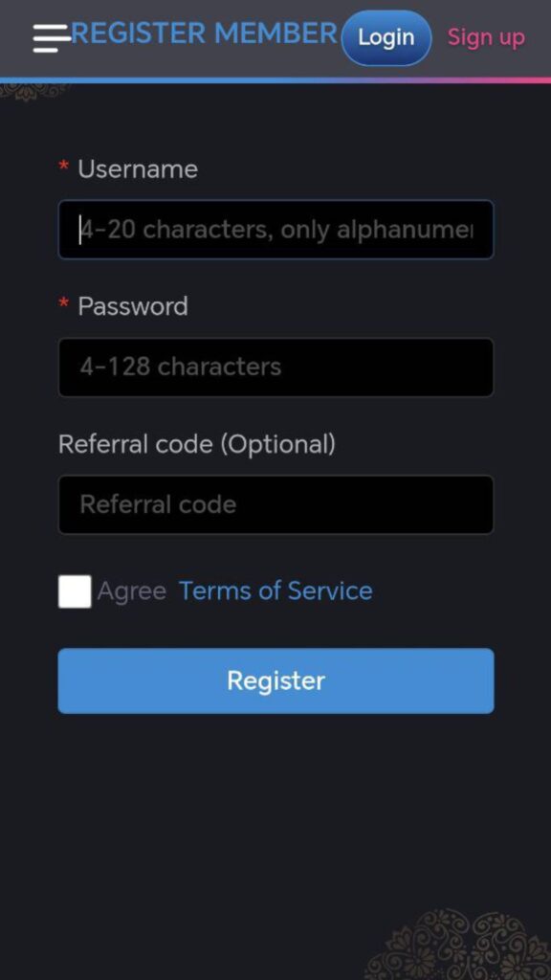
Task: View the Terms of Service agreement
Action: pos(275,590)
